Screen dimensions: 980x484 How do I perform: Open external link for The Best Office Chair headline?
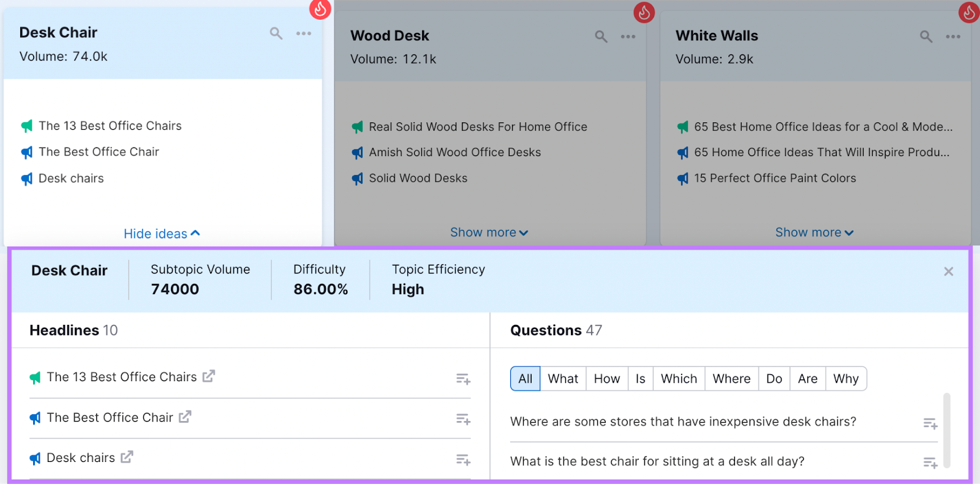point(185,417)
